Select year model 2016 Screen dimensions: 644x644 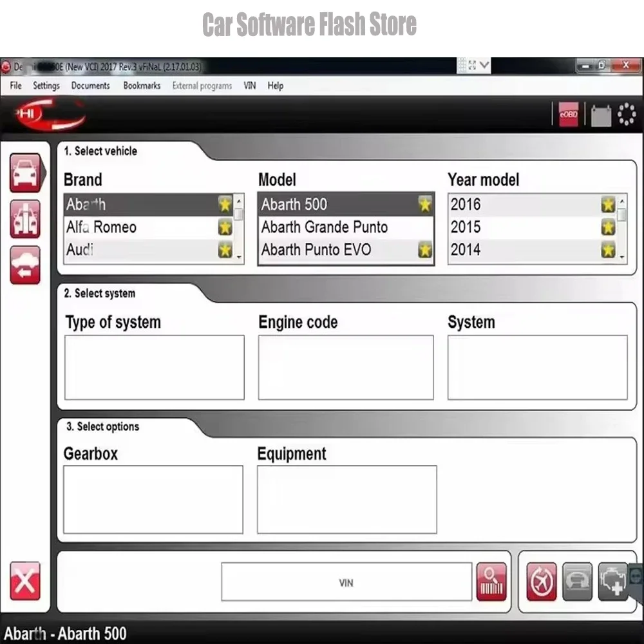click(x=533, y=205)
